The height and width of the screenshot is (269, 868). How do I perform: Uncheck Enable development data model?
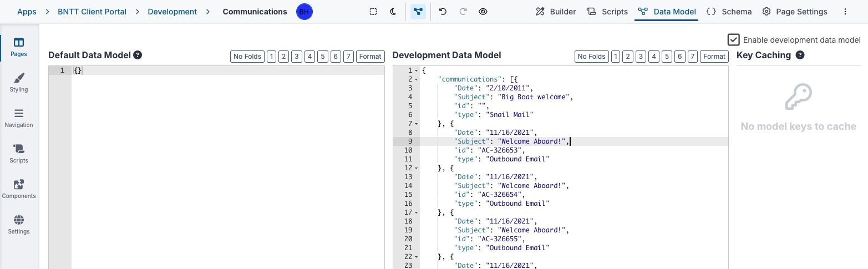[733, 40]
